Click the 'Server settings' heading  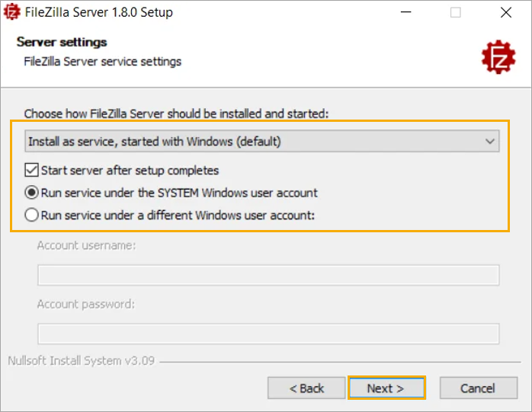coord(62,42)
